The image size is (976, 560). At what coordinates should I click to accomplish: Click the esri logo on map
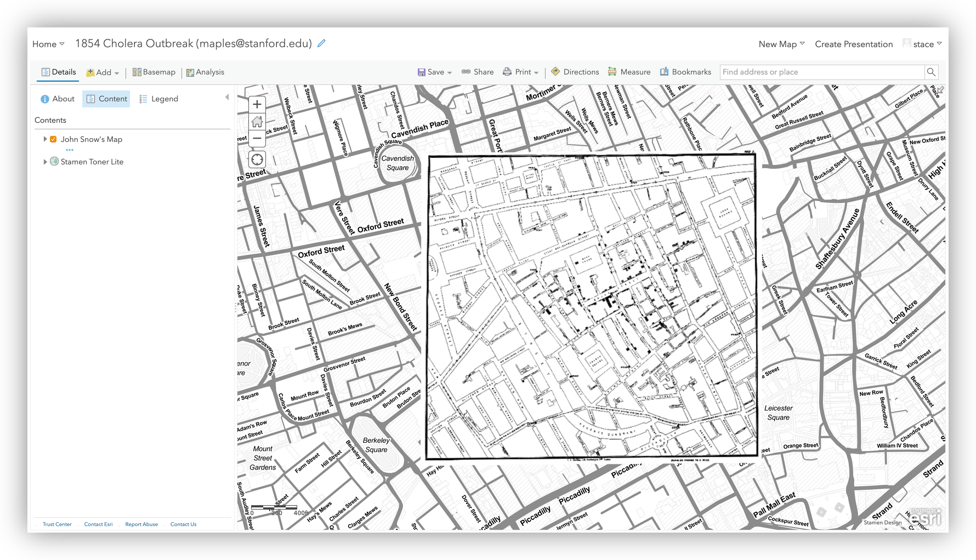925,517
